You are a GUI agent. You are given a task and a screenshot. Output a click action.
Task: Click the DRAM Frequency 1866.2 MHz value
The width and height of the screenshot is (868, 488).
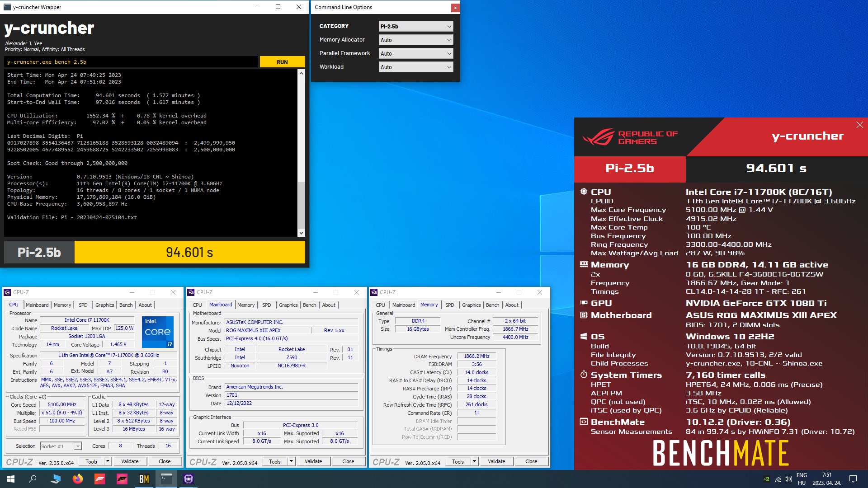point(476,357)
